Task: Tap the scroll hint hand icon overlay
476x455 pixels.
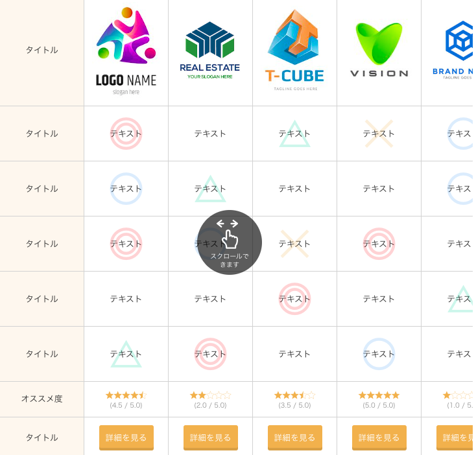Action: [230, 242]
